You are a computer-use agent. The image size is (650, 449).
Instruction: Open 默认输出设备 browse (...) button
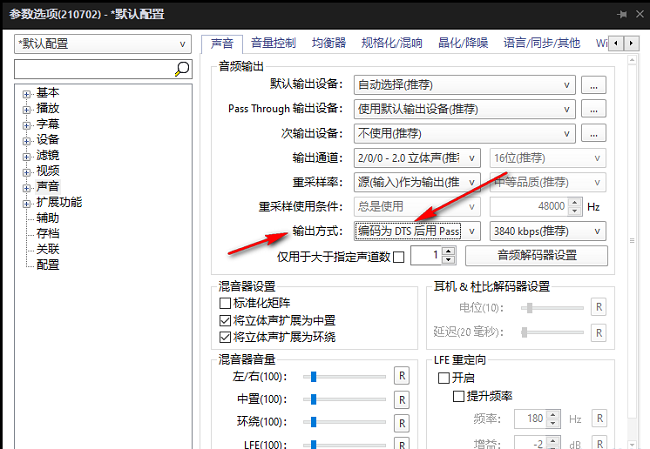pos(595,85)
